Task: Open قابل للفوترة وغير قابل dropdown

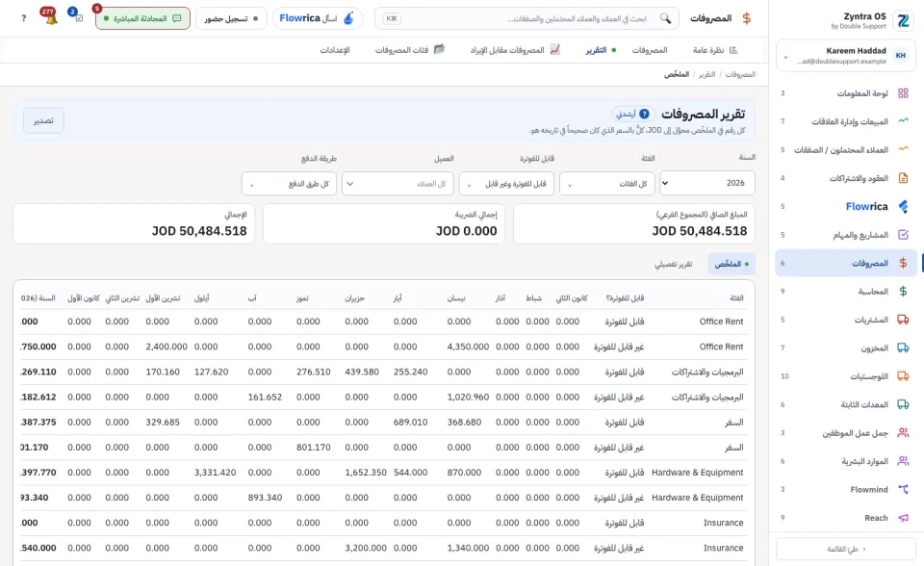Action: tap(506, 183)
